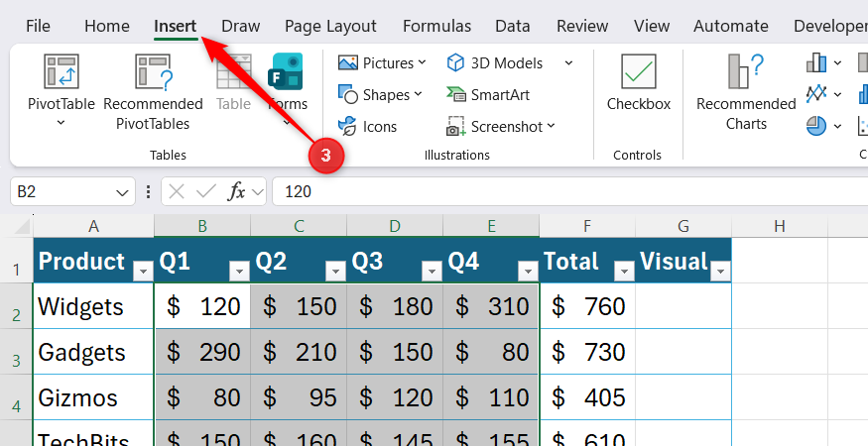Switch to the Data tab
The height and width of the screenshot is (446, 868).
[x=512, y=26]
